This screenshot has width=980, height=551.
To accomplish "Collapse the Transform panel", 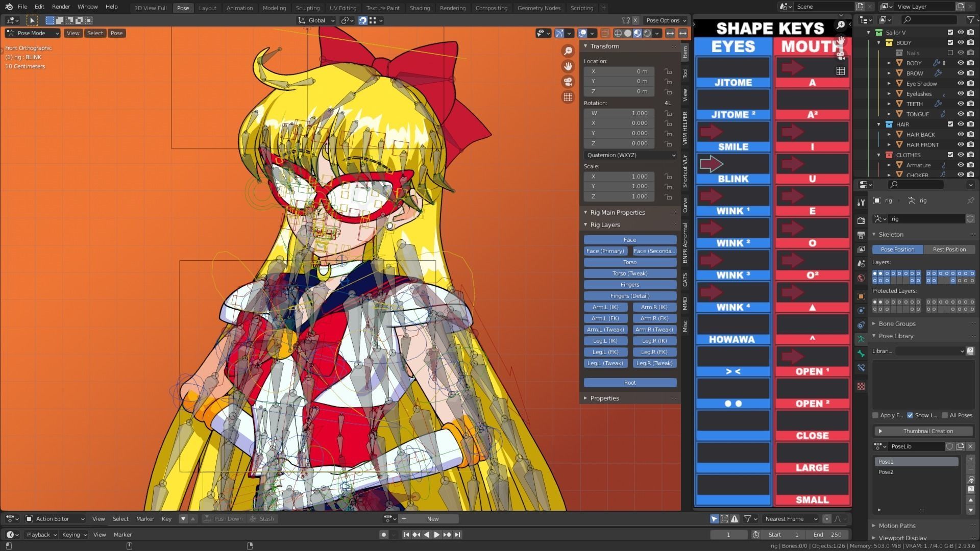I will tap(585, 46).
